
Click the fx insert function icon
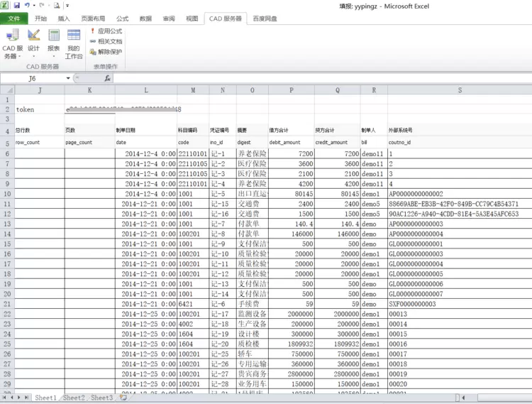coord(107,78)
